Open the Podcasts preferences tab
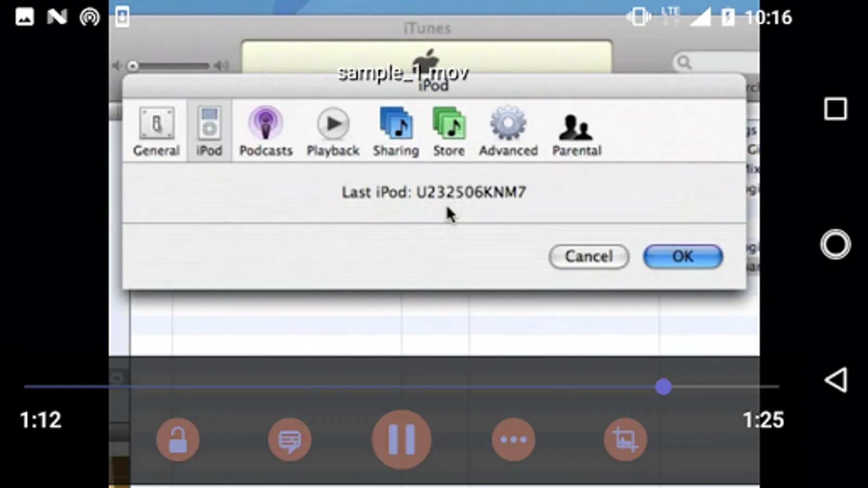868x488 pixels. click(266, 131)
